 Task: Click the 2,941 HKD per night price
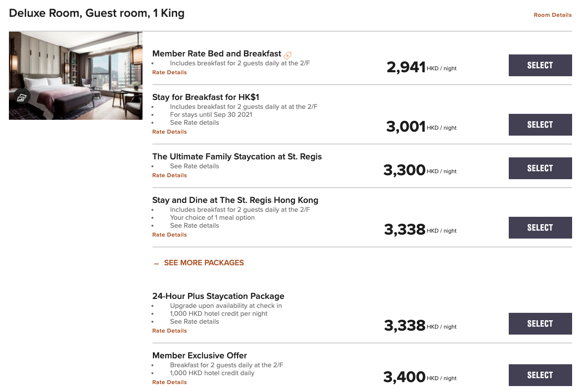coord(421,67)
